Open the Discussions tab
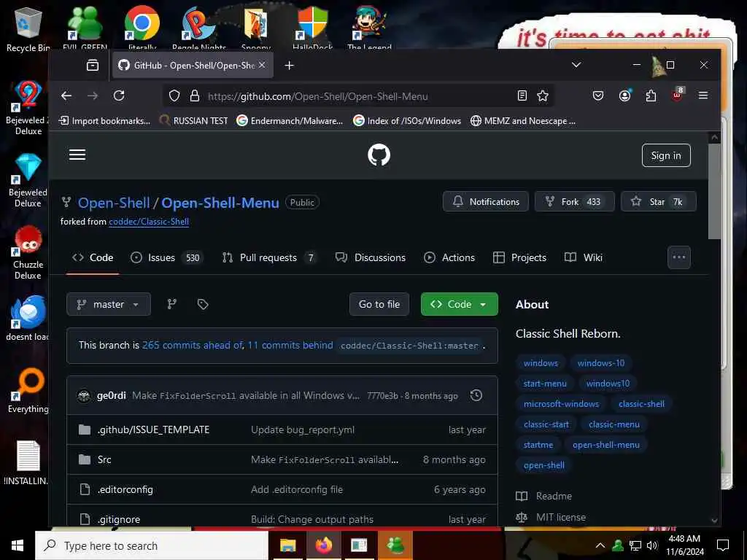This screenshot has width=747, height=560. tap(371, 257)
